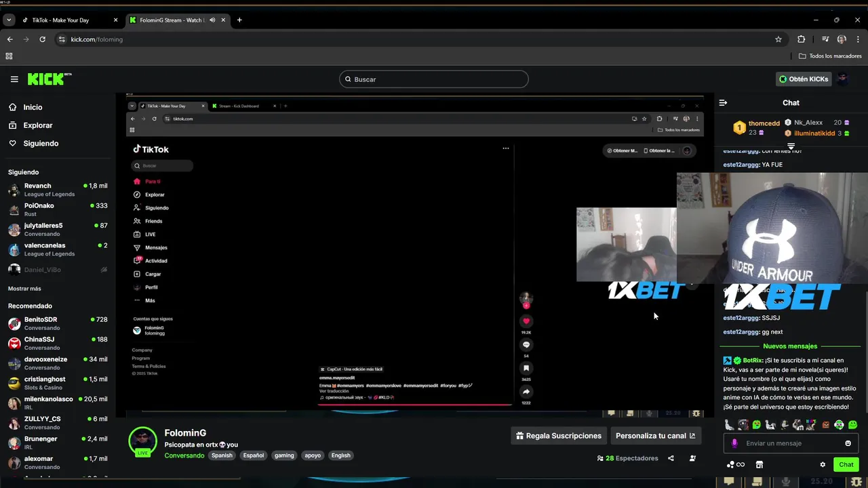This screenshot has height=488, width=868.
Task: Open the account avatar menu beside Obtén KICKs
Action: coord(843,79)
